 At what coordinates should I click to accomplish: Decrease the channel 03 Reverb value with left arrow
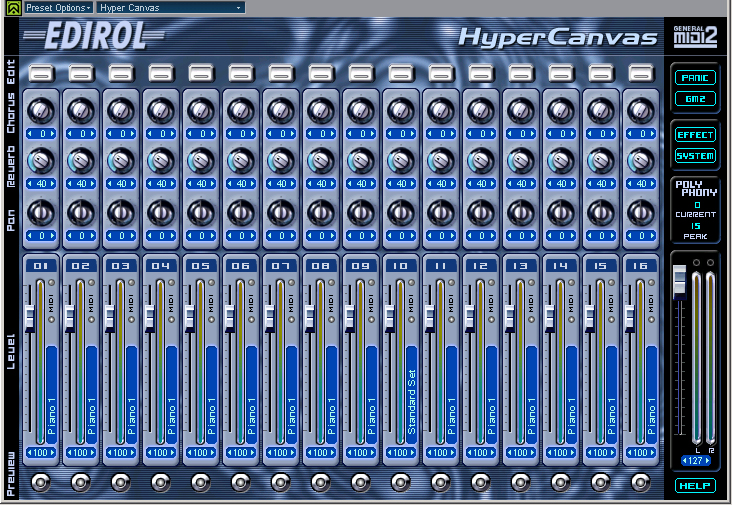pyautogui.click(x=110, y=184)
